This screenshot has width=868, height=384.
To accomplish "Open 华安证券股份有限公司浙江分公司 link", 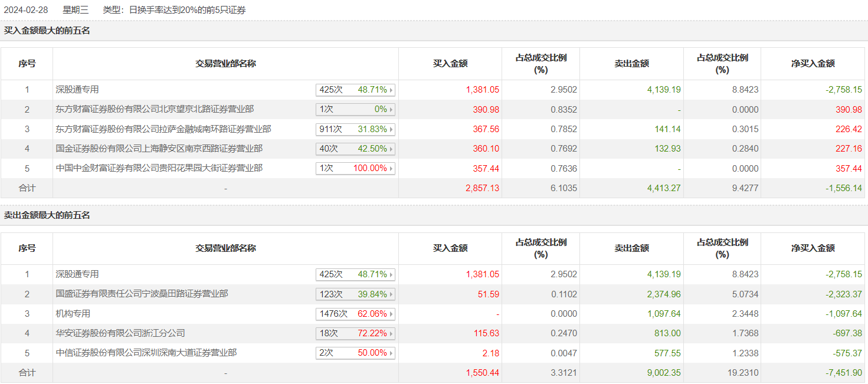I will point(120,333).
